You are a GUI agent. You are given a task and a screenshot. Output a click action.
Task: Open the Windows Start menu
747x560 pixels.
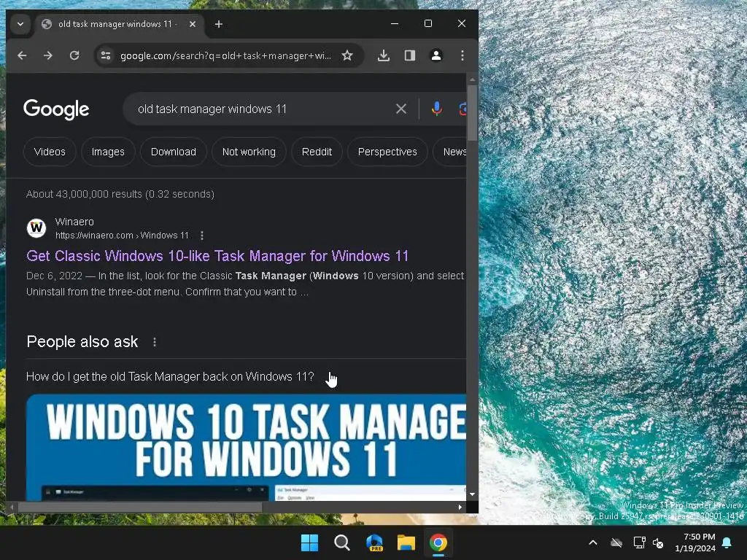point(309,542)
